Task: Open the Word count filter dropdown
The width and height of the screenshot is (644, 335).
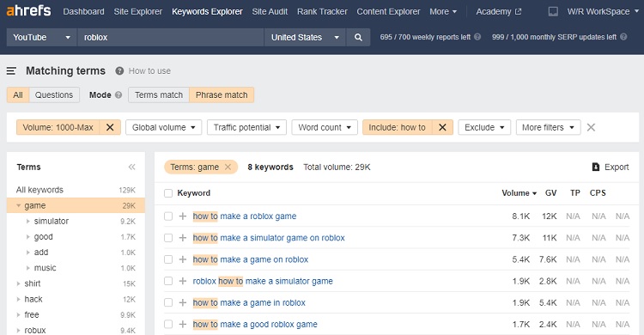Action: (x=325, y=127)
